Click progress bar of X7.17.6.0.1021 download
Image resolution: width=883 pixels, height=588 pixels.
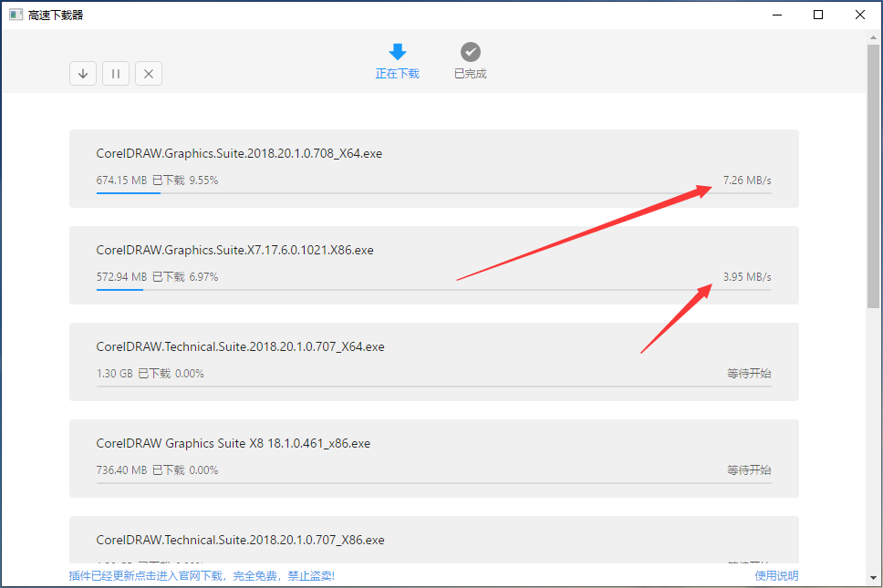(x=433, y=290)
